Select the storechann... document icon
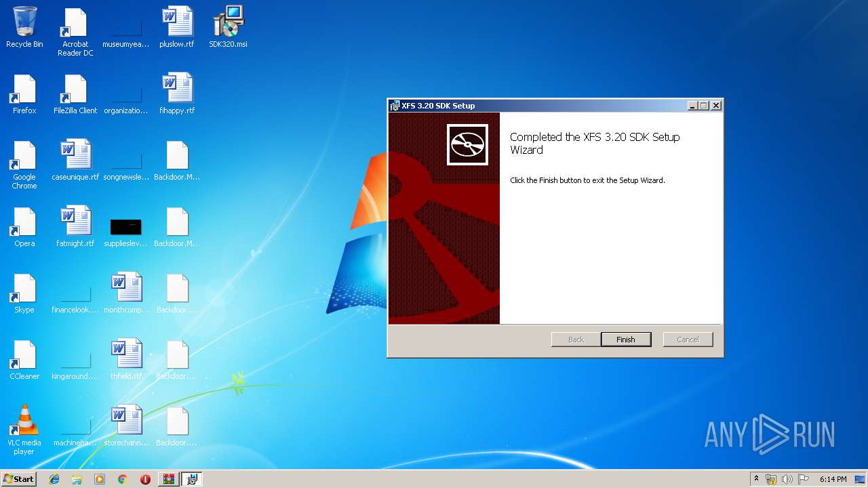Image resolution: width=868 pixels, height=488 pixels. click(126, 426)
